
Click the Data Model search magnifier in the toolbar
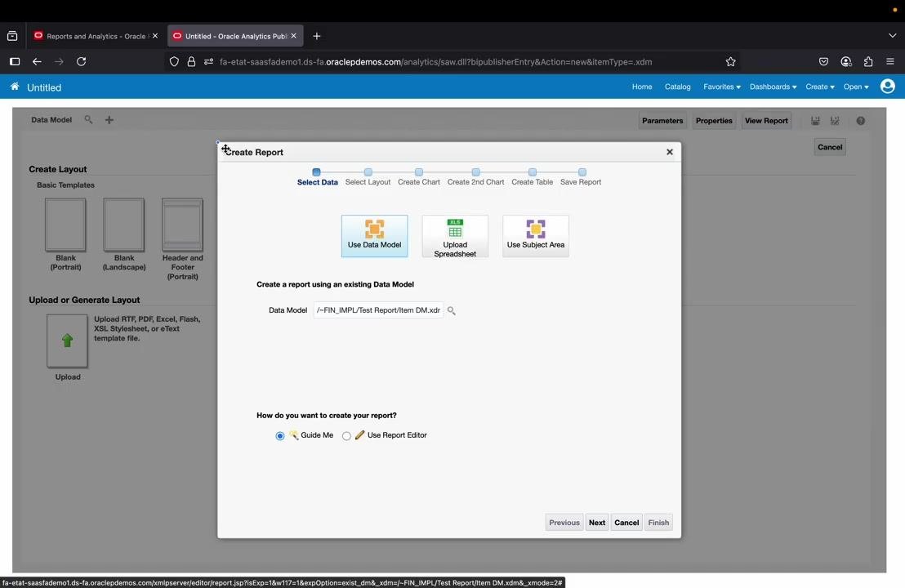(88, 119)
